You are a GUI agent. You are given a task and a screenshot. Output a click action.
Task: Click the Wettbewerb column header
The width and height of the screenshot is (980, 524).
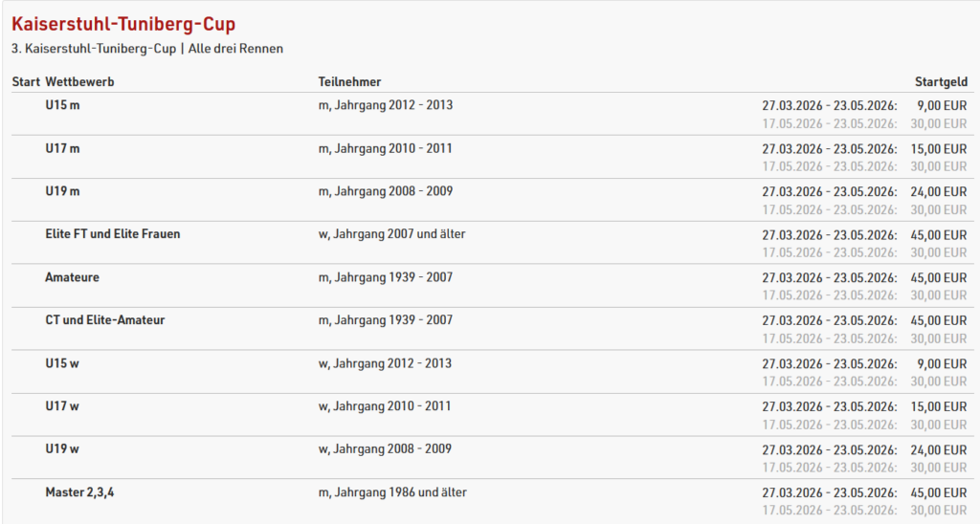click(x=79, y=82)
